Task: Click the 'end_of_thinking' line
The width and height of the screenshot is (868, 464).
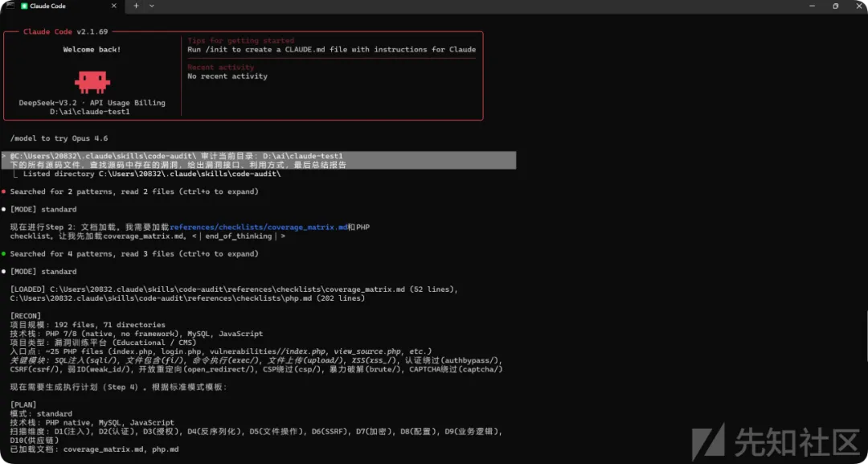Action: [148, 236]
